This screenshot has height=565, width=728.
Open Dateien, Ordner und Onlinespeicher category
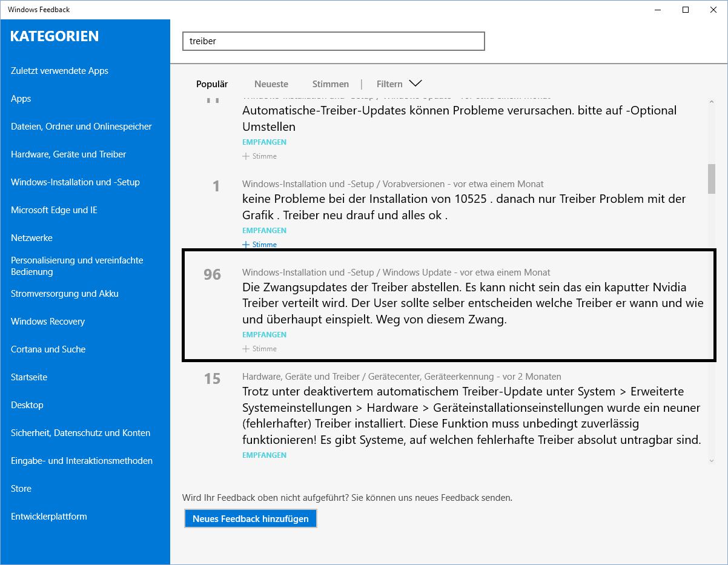[81, 127]
